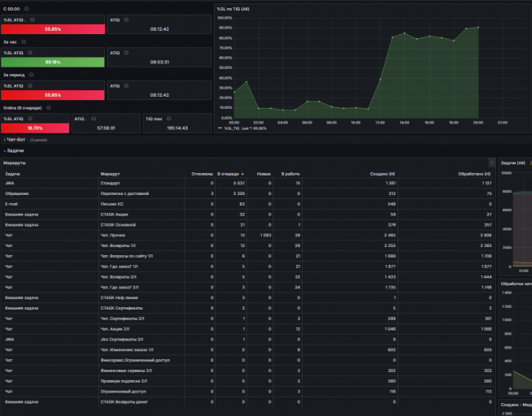Open the Маршруты panel menu (three dots)
The image size is (532, 416).
(x=491, y=163)
